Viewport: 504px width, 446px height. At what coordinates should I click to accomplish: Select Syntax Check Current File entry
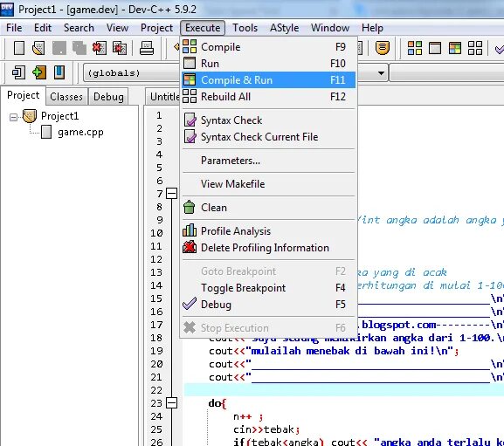[269, 137]
